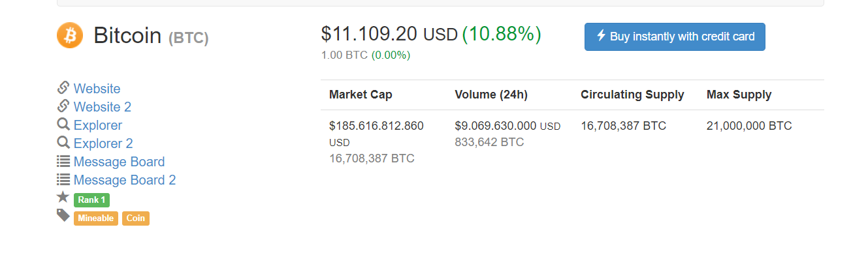Viewport: 868px width, 255px height.
Task: Click the green Rank 1 badge
Action: 91,200
